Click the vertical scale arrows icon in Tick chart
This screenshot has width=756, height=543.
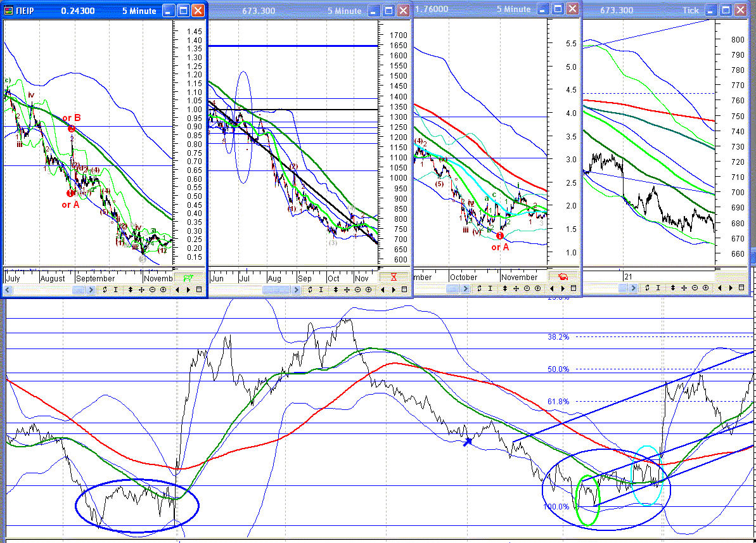[672, 288]
